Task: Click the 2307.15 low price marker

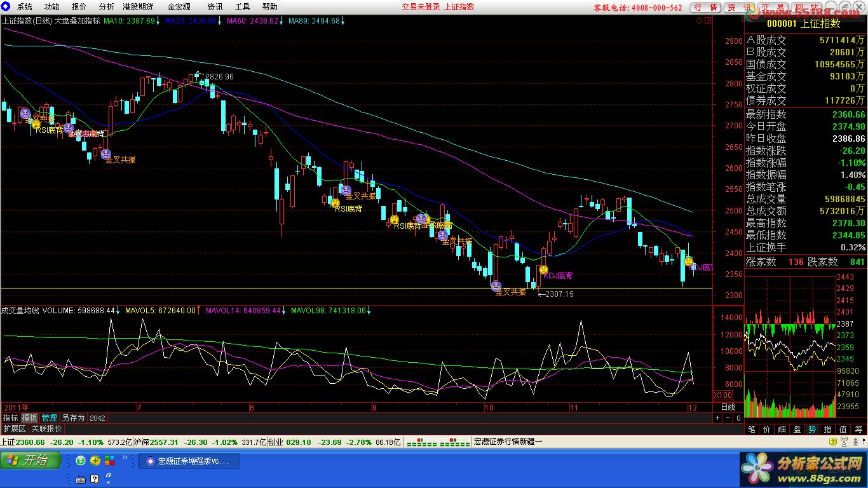Action: tap(559, 294)
